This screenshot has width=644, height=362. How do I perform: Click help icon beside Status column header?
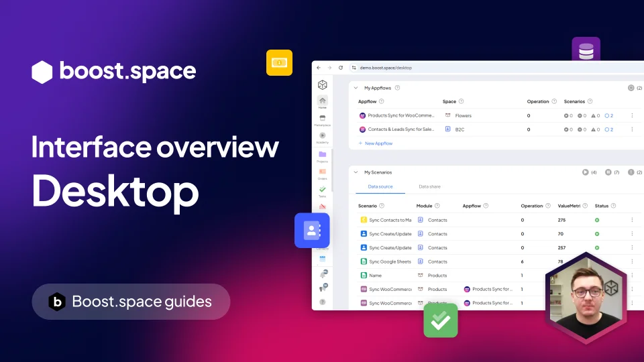tap(613, 206)
